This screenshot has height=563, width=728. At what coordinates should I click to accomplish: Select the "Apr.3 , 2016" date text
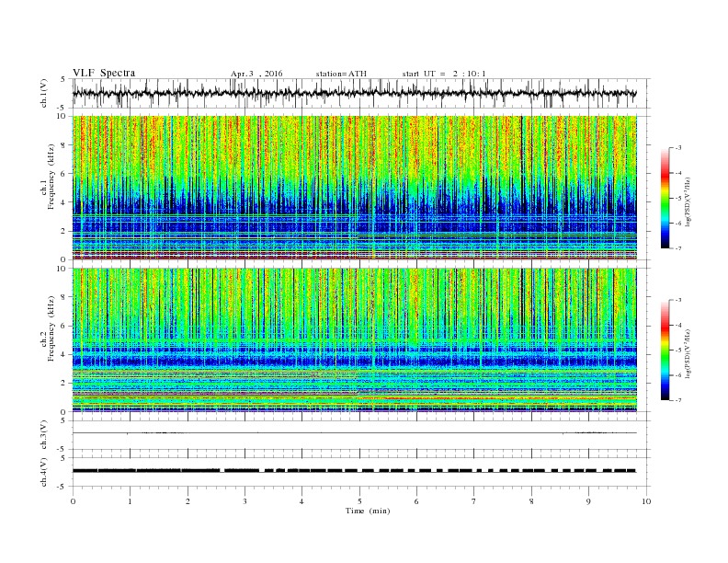click(x=256, y=74)
